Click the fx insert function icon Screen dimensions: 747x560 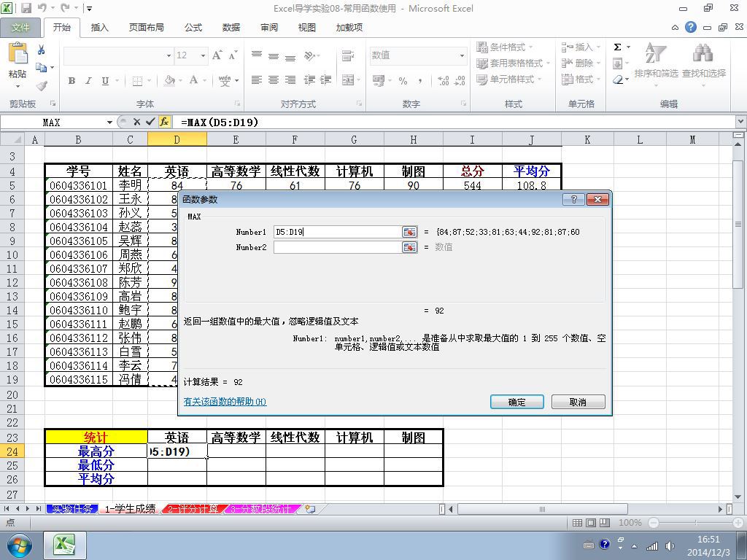click(164, 122)
